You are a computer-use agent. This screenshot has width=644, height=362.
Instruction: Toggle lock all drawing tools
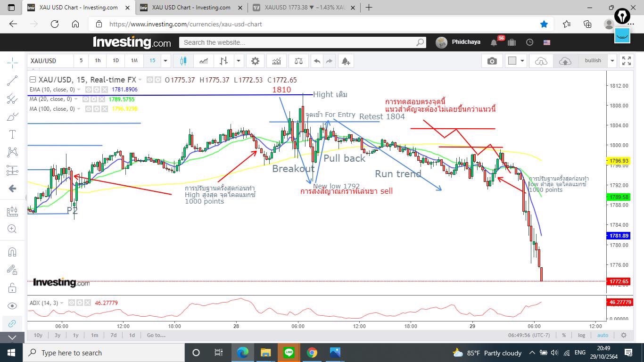coord(12,288)
